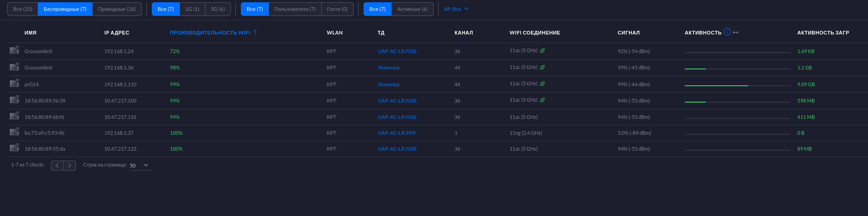Screen dimensions: 868x216
Task: Click the activity info icon
Action: pyautogui.click(x=727, y=32)
